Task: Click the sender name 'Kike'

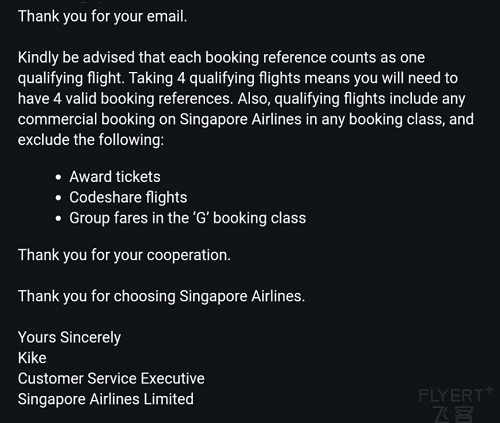Action: 32,358
